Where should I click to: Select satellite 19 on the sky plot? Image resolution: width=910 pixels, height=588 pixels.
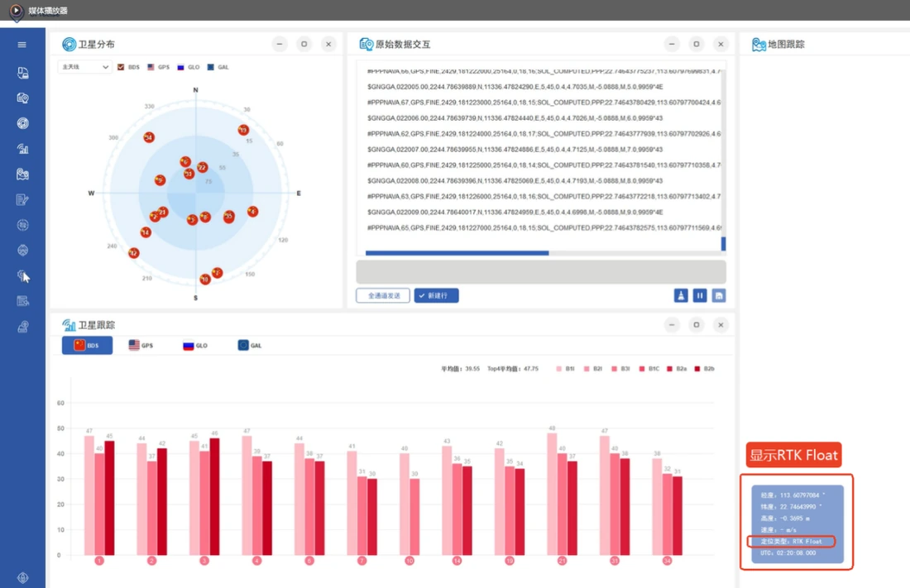pos(243,130)
